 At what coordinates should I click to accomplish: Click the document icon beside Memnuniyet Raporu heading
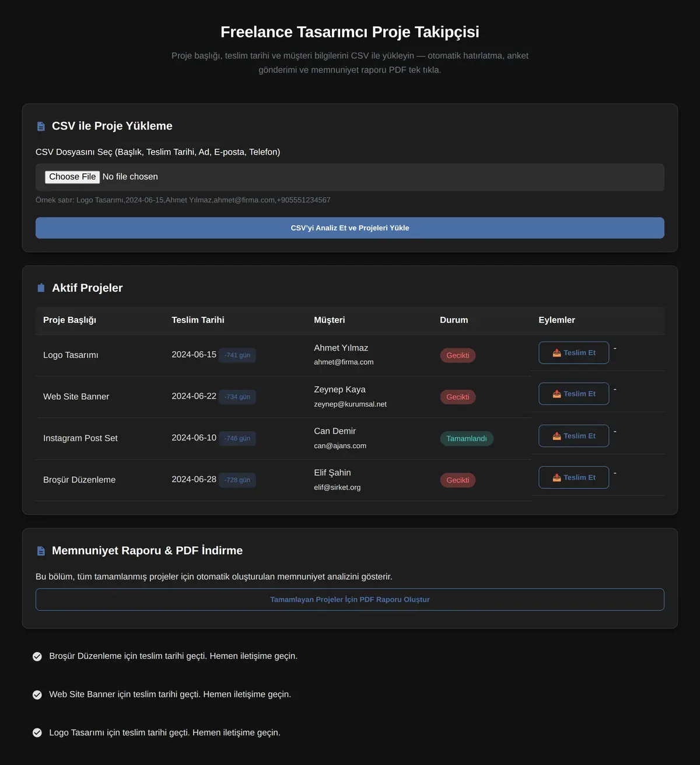pyautogui.click(x=41, y=551)
